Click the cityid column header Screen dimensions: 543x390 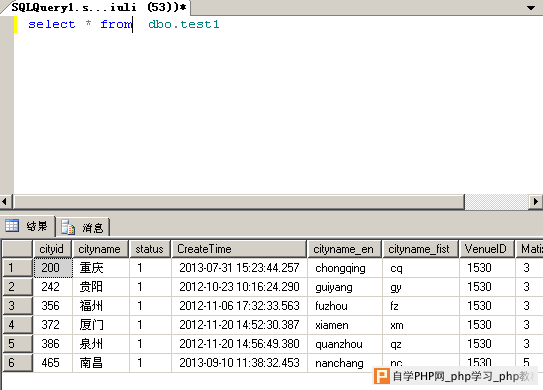[x=52, y=249]
